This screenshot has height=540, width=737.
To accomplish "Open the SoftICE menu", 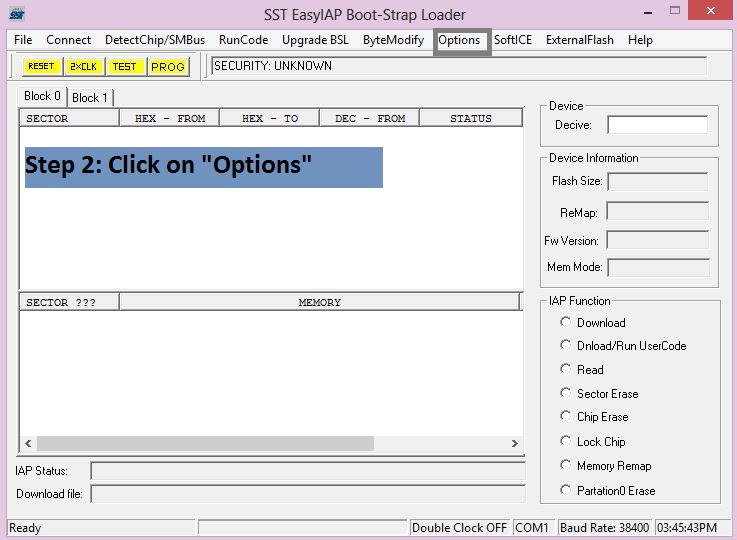I will (x=513, y=40).
